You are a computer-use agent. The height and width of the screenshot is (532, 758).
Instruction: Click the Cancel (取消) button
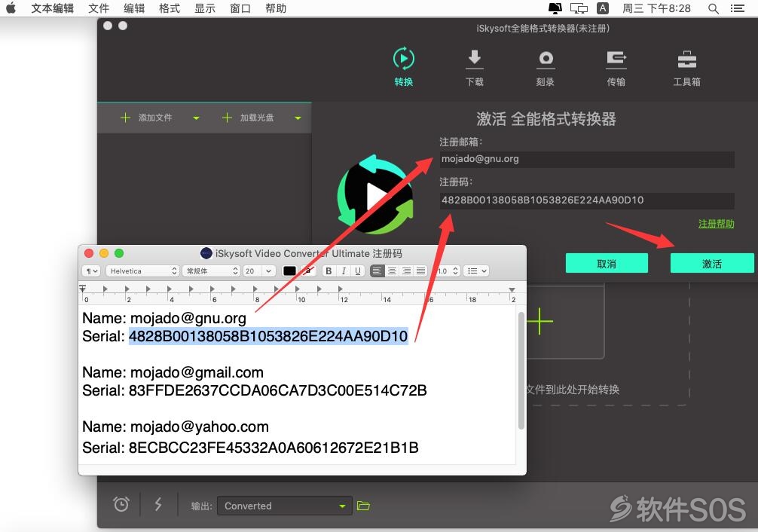(x=607, y=264)
